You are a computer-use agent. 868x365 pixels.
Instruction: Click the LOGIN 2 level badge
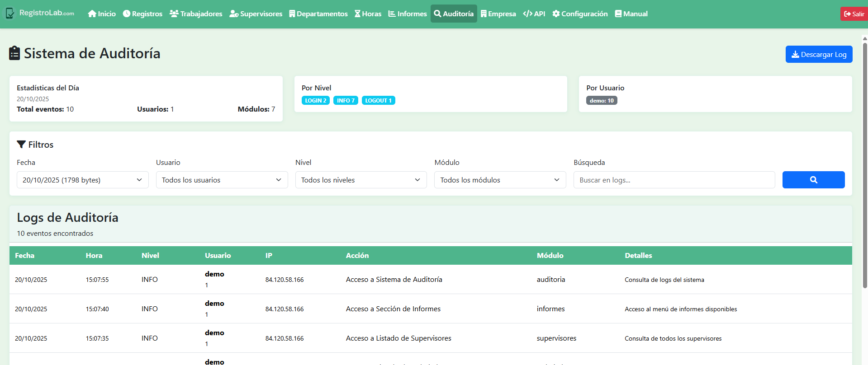(315, 100)
